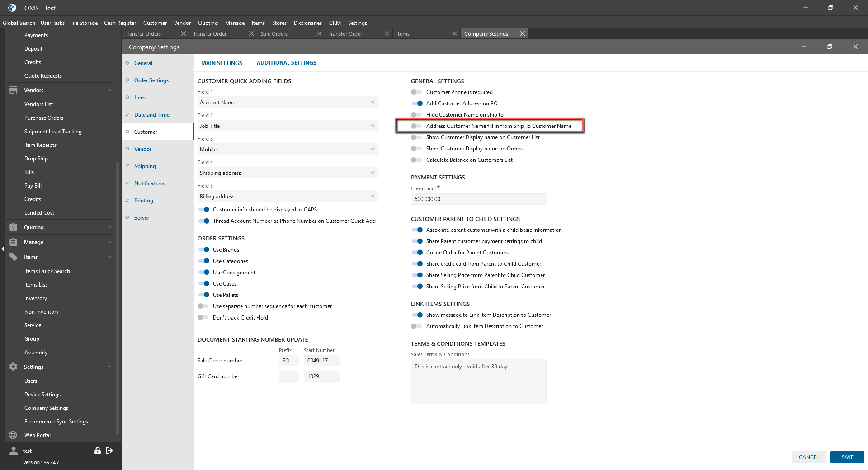Click the Credit limit input field
Viewport: 868px width, 470px height.
(x=478, y=199)
